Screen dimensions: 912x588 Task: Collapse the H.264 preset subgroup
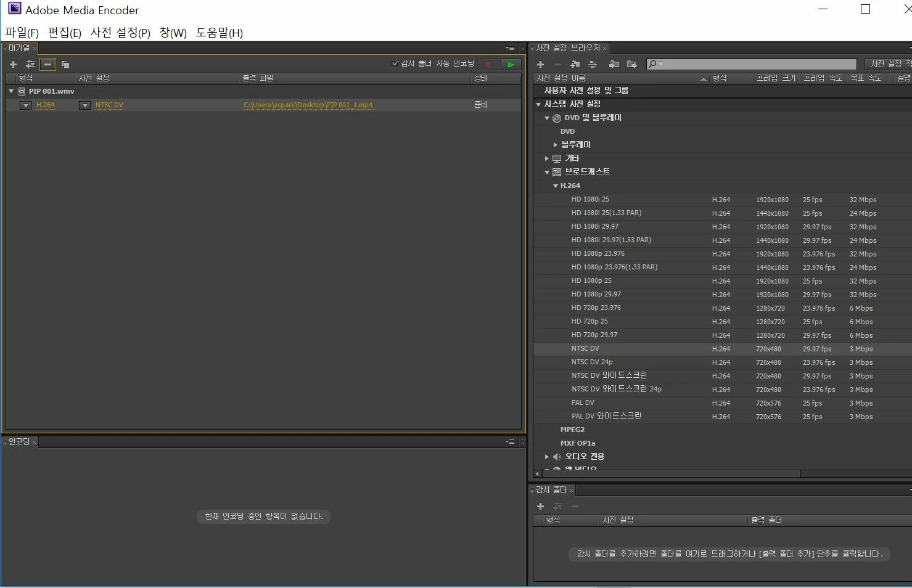point(555,186)
